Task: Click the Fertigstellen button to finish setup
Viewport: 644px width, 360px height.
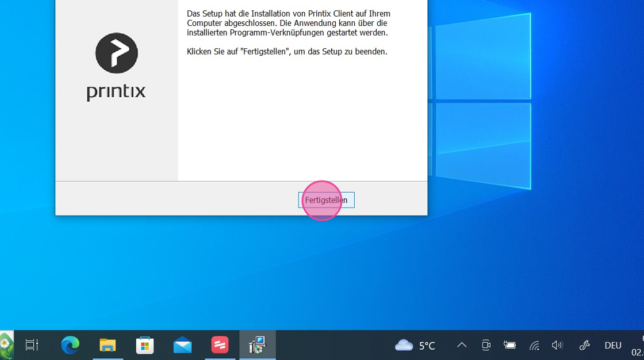Action: [326, 200]
